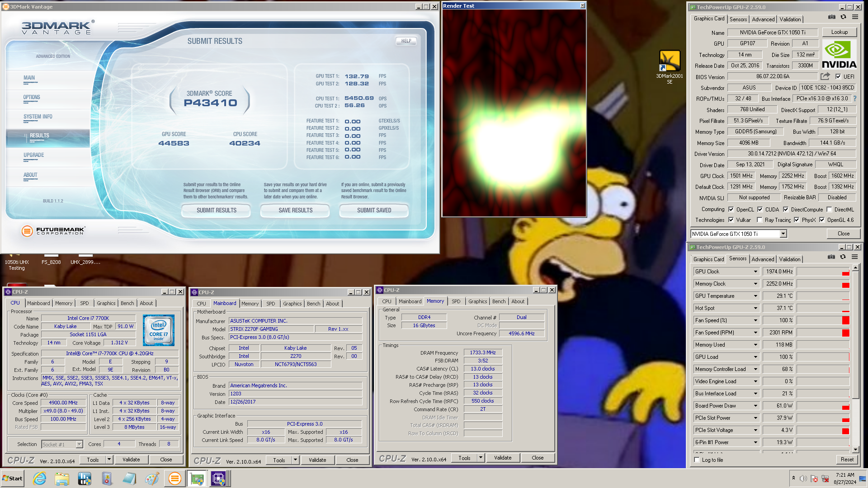Click the GPU-Z Sensors vertical scrollbar

coord(855,358)
